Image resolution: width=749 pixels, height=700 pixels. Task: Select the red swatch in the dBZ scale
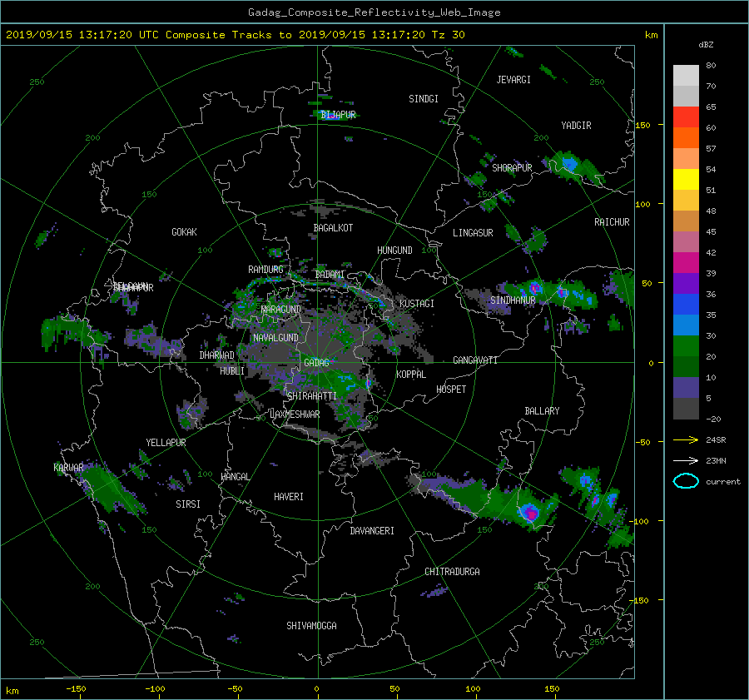tap(686, 117)
